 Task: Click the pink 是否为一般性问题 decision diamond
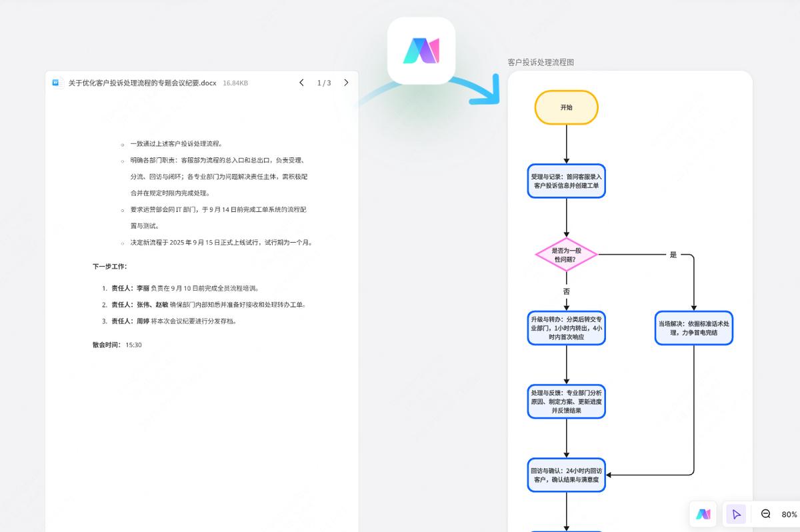566,255
